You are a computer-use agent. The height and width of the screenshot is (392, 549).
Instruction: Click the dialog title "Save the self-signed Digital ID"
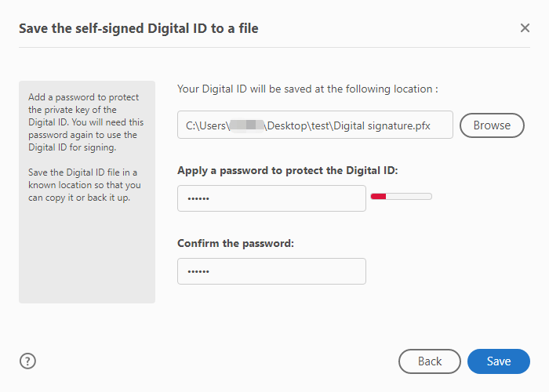[113, 28]
